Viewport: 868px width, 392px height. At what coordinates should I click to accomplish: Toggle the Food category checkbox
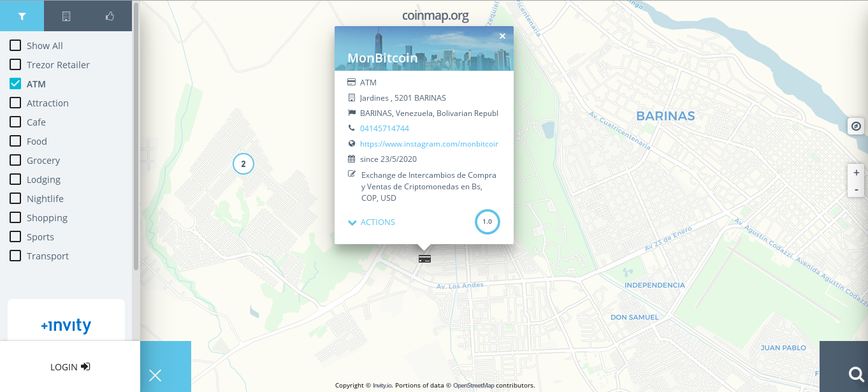coord(15,141)
